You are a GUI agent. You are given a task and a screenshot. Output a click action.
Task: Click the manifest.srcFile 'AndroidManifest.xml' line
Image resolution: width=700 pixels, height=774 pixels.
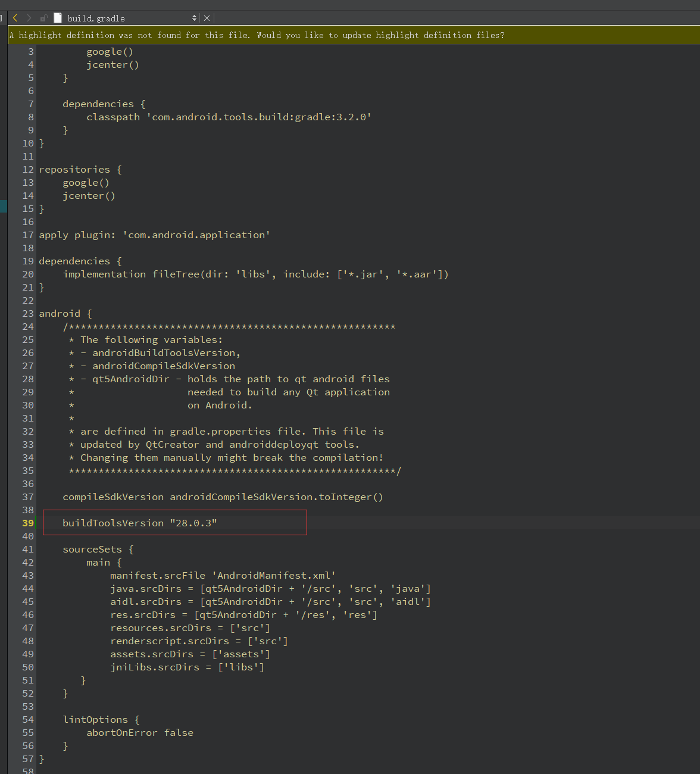click(223, 575)
